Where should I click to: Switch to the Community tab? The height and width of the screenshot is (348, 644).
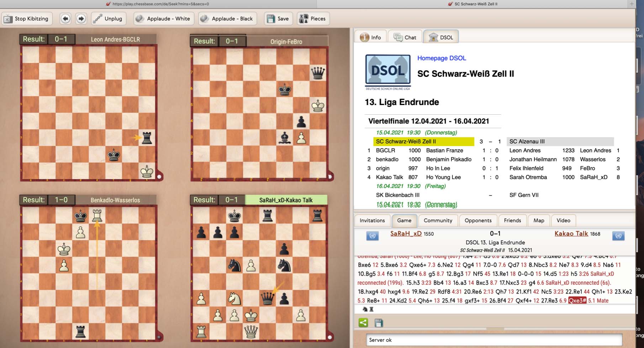[438, 220]
